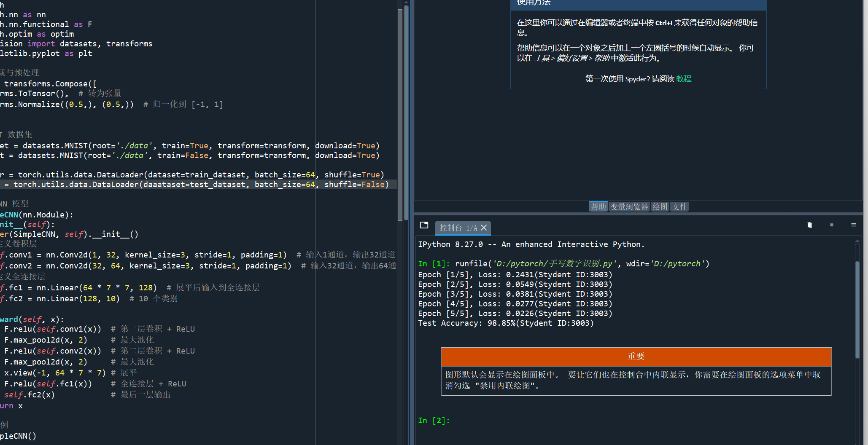
Task: Select the 'Epoch [4/5], Loss: 0.0277' console line
Action: click(515, 304)
